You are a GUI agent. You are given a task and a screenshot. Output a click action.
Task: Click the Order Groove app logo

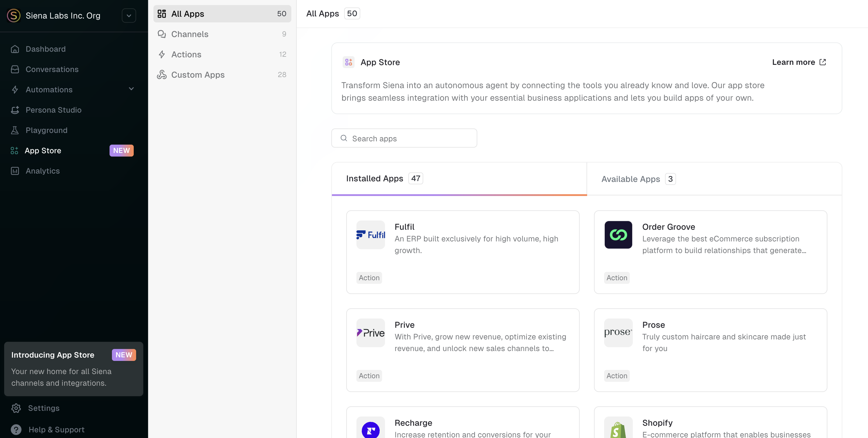pos(618,235)
